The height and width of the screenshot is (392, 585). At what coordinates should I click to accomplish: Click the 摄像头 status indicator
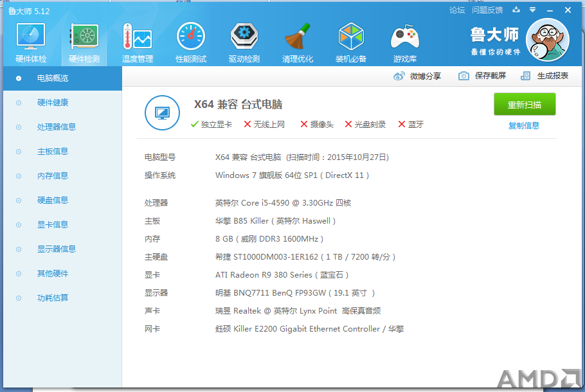[317, 125]
